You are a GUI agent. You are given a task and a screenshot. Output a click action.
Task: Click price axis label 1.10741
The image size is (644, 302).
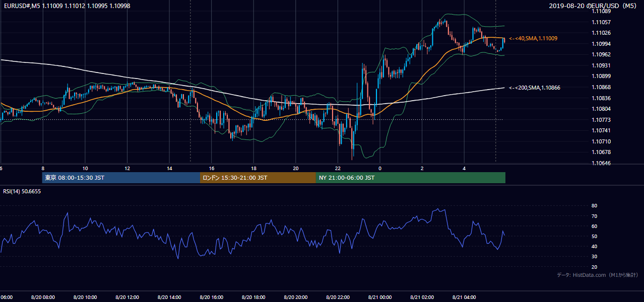pos(602,130)
